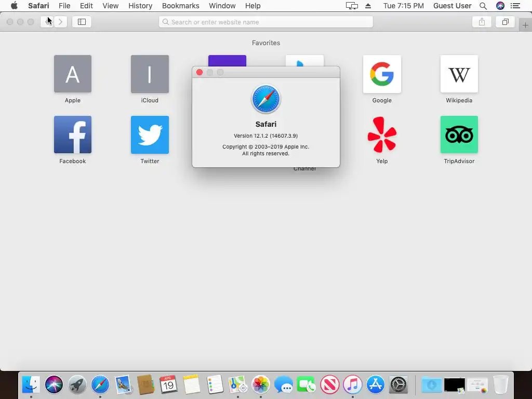Show the tab overview
Image resolution: width=532 pixels, height=399 pixels.
click(x=505, y=22)
